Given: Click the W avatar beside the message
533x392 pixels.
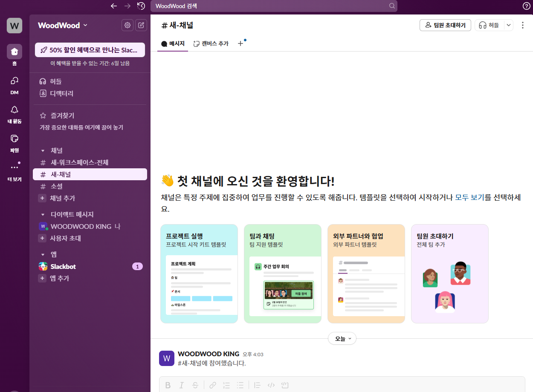Looking at the screenshot, I should click(167, 358).
